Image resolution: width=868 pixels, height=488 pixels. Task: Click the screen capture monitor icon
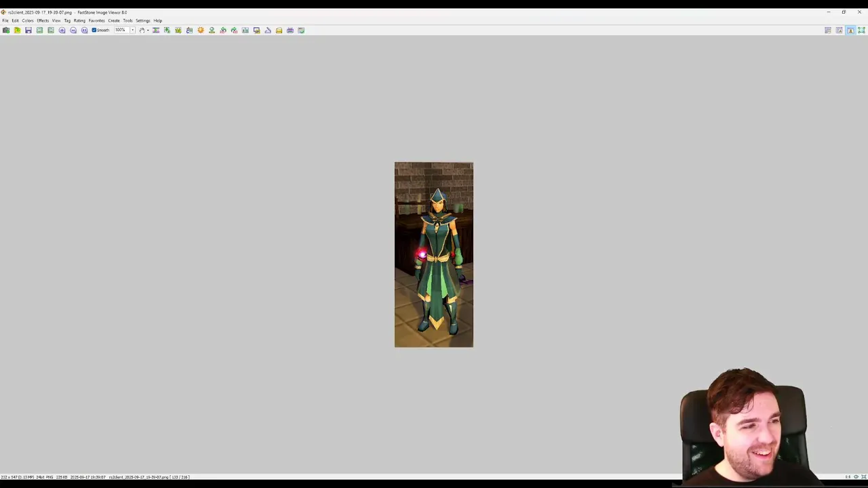[256, 30]
